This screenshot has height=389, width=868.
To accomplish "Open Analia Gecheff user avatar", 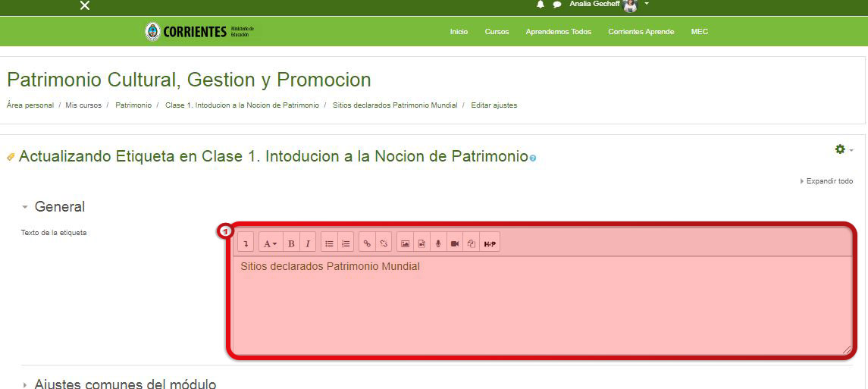I will point(631,5).
